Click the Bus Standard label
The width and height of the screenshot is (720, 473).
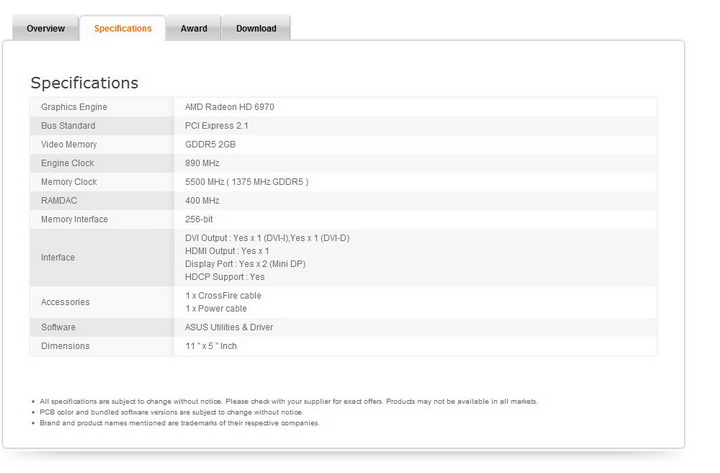(x=68, y=126)
